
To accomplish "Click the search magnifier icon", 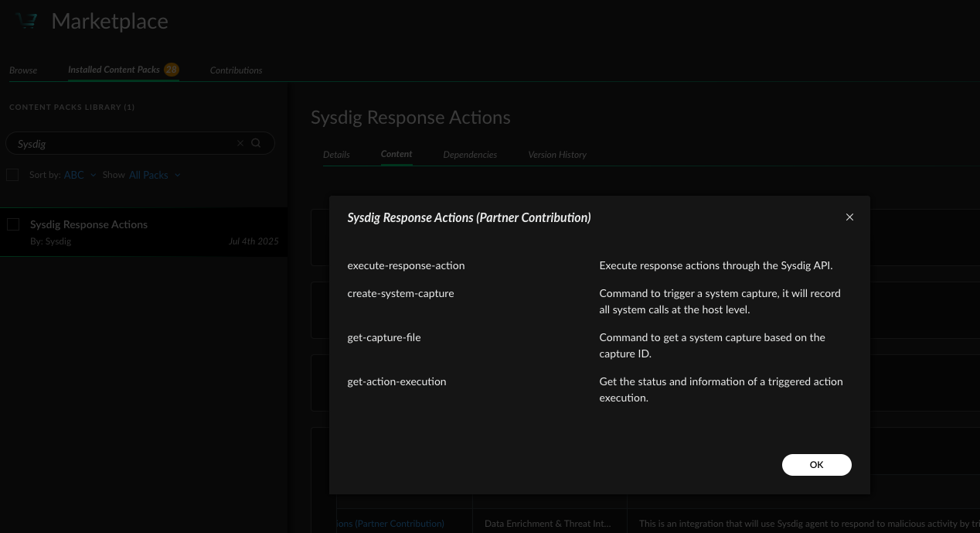I will click(x=257, y=143).
